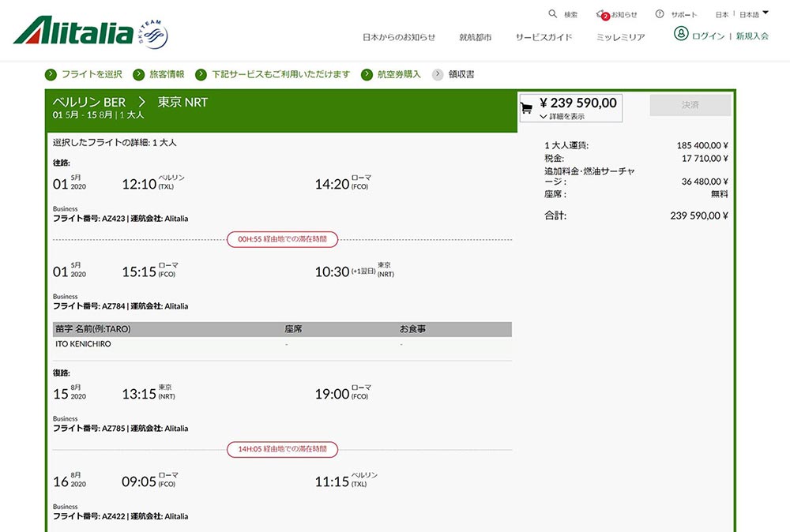Open 就航都市 menu

[x=475, y=37]
